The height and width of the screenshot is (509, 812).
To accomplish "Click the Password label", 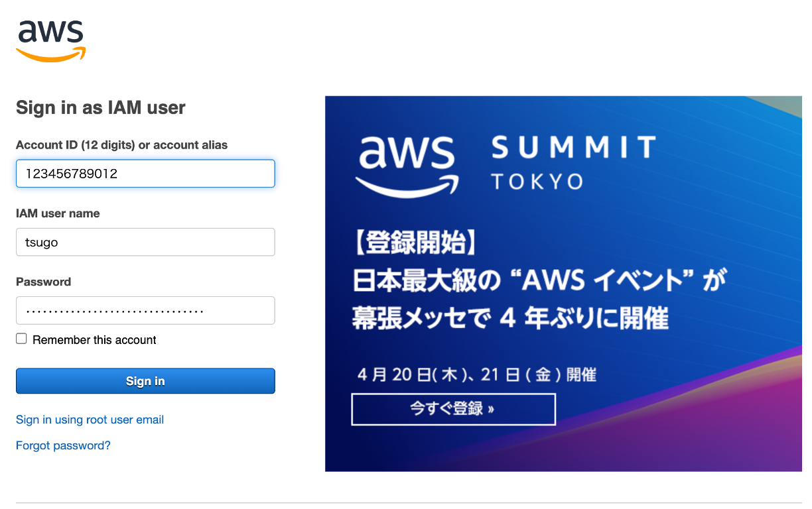I will pos(43,282).
